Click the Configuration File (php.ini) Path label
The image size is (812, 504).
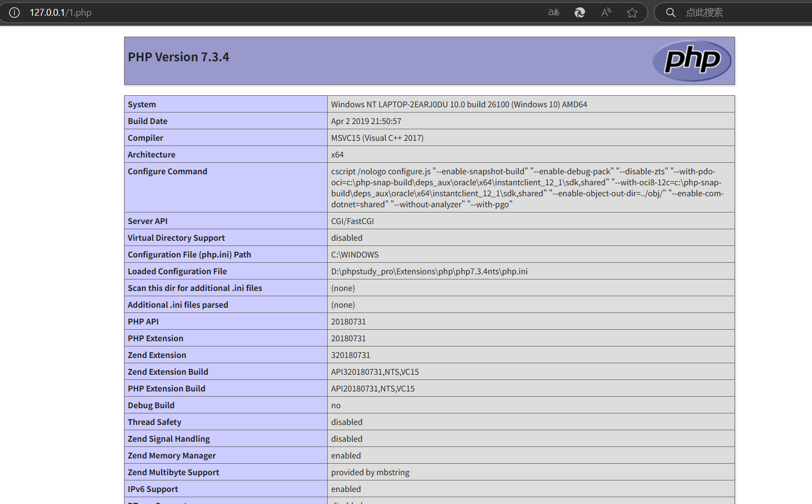point(190,254)
